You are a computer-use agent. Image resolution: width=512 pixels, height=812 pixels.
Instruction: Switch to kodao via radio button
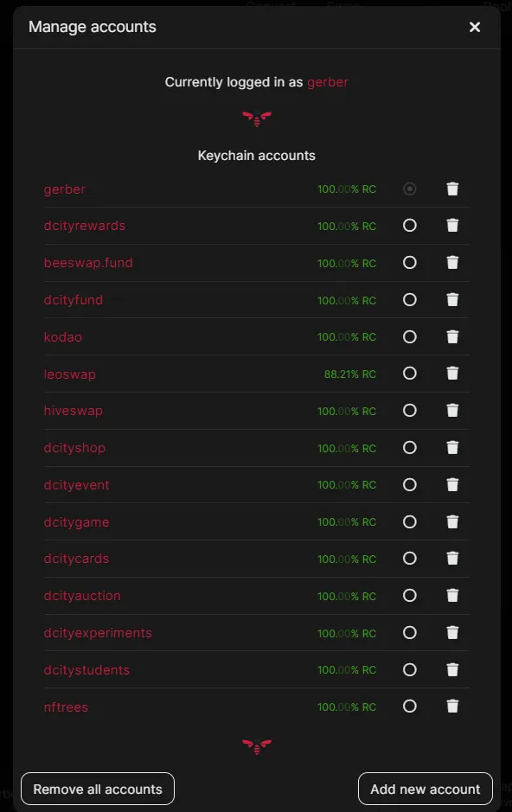coord(409,337)
